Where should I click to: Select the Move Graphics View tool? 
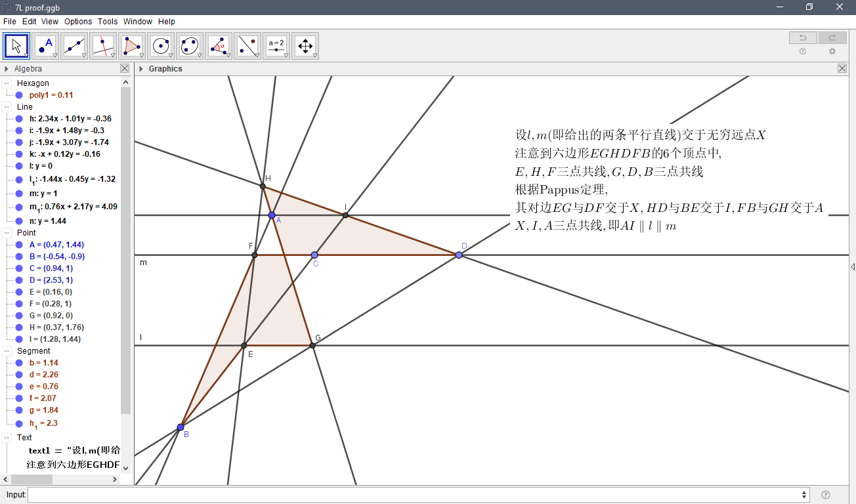305,45
